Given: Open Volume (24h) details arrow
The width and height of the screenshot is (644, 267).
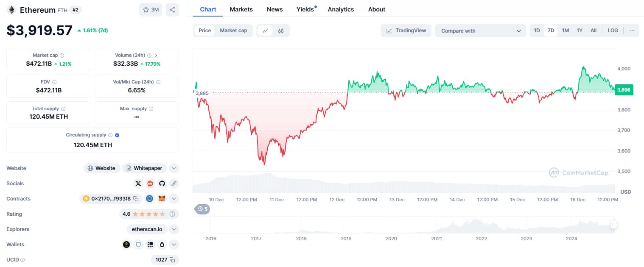Looking at the screenshot, I should pos(156,56).
